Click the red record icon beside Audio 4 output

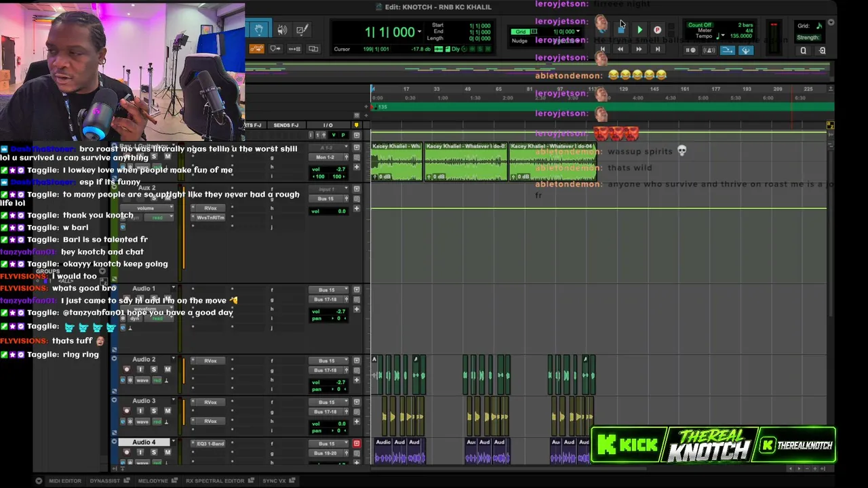click(x=357, y=443)
